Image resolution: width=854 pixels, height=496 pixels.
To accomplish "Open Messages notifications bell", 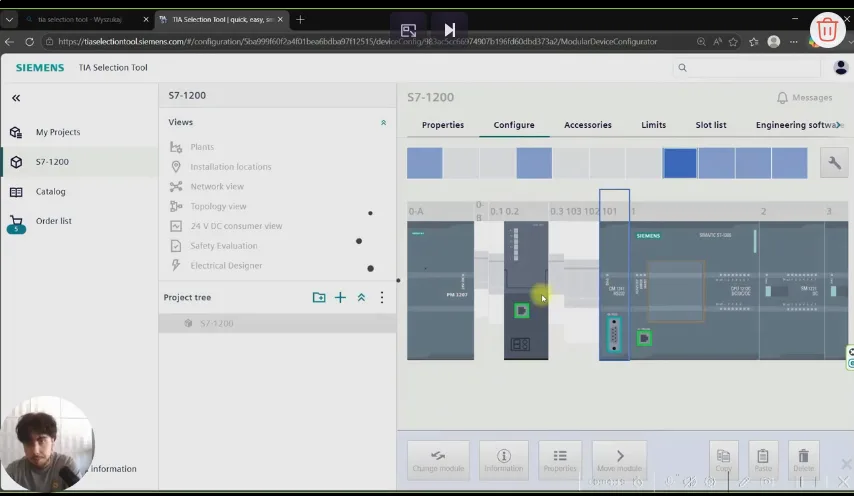I will click(804, 97).
